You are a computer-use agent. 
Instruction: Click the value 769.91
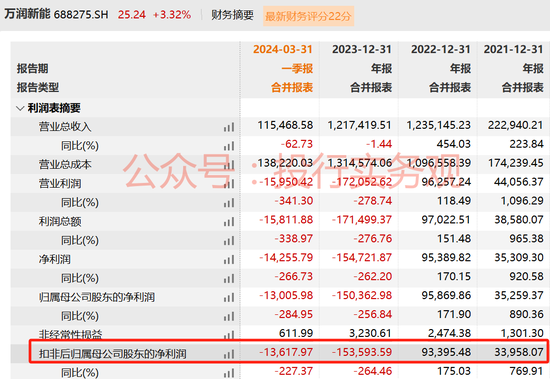coord(526,371)
